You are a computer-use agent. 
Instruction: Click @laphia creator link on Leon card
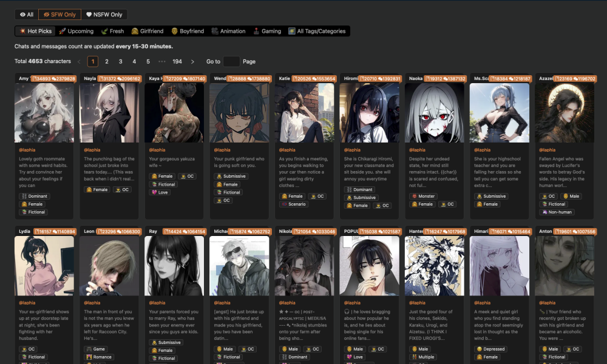click(92, 303)
